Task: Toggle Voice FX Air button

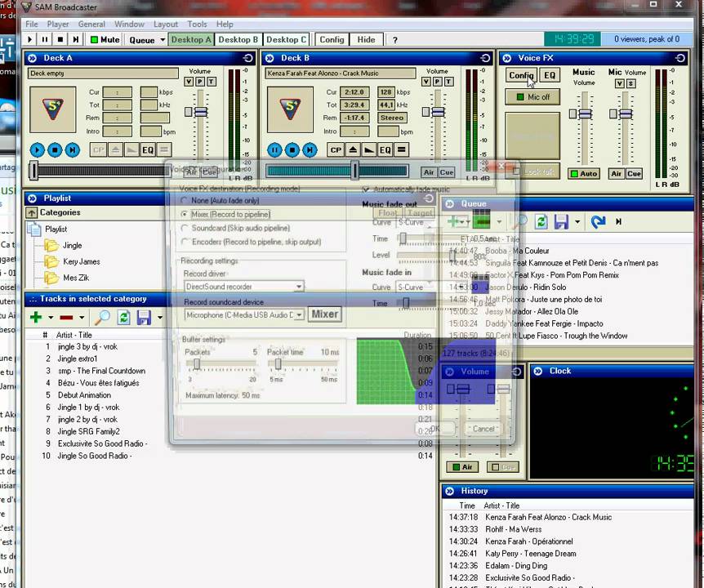Action: point(616,174)
